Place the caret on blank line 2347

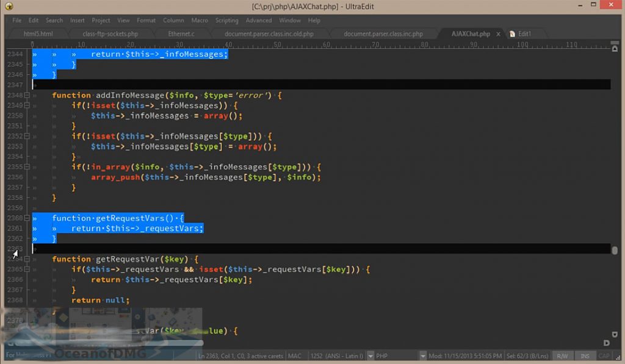point(321,85)
